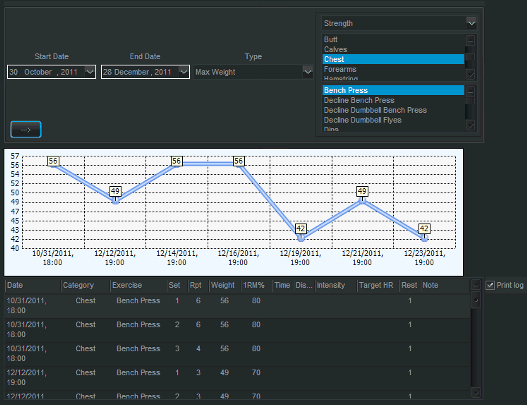Click the arrow button to generate chart
The width and height of the screenshot is (527, 405).
tap(26, 129)
